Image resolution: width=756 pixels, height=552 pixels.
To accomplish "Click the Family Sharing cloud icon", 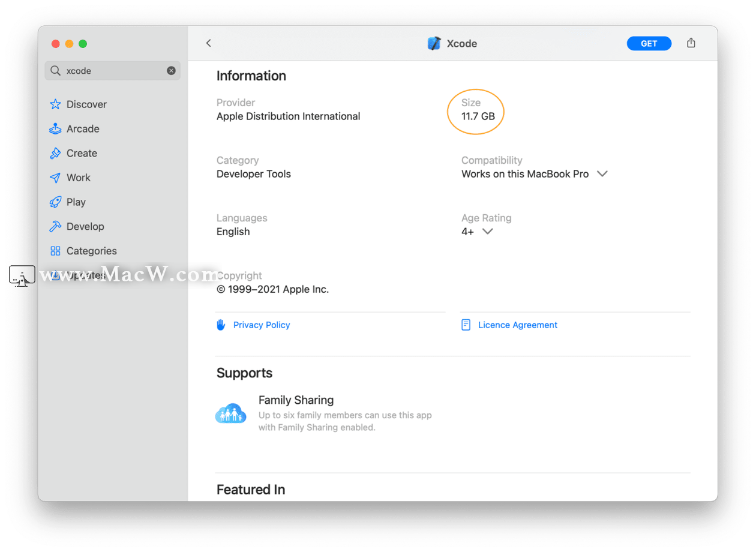I will [231, 413].
